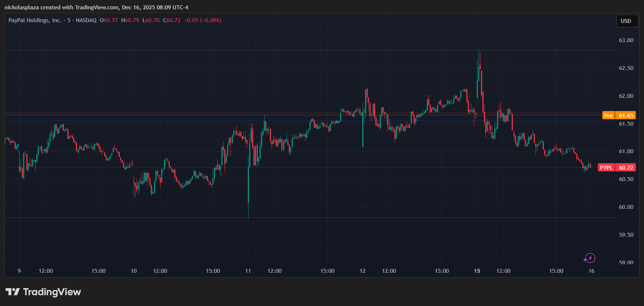Click the orange Pre market tag
This screenshot has width=644, height=306.
coord(608,115)
